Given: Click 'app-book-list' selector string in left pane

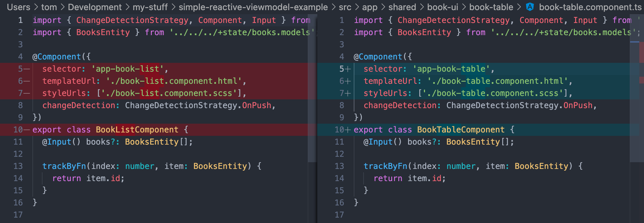Looking at the screenshot, I should [128, 69].
